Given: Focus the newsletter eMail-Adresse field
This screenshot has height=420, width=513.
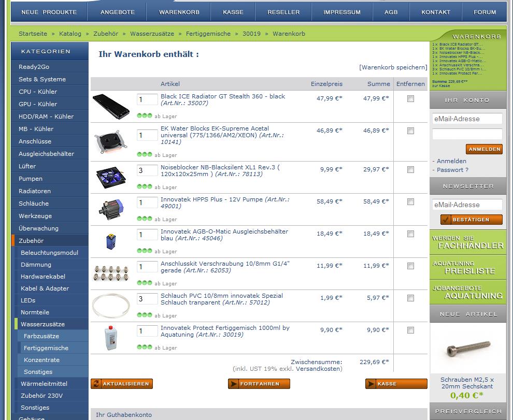Looking at the screenshot, I should [x=467, y=205].
